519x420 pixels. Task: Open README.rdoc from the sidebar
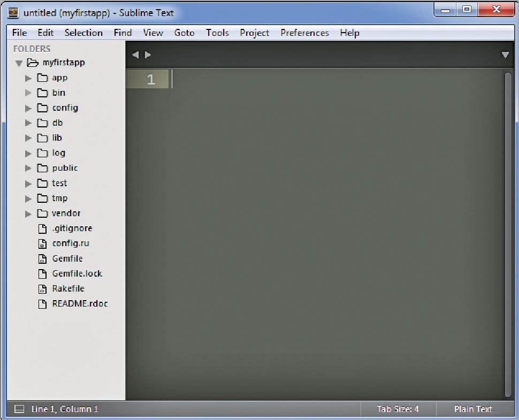[80, 304]
